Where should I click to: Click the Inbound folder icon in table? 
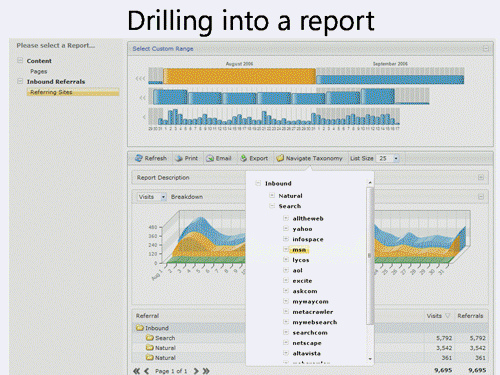point(140,328)
